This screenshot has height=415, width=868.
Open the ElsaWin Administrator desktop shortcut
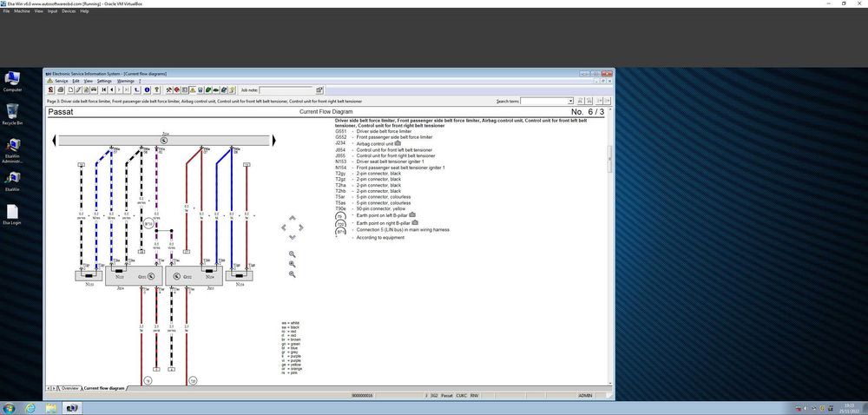tap(12, 150)
